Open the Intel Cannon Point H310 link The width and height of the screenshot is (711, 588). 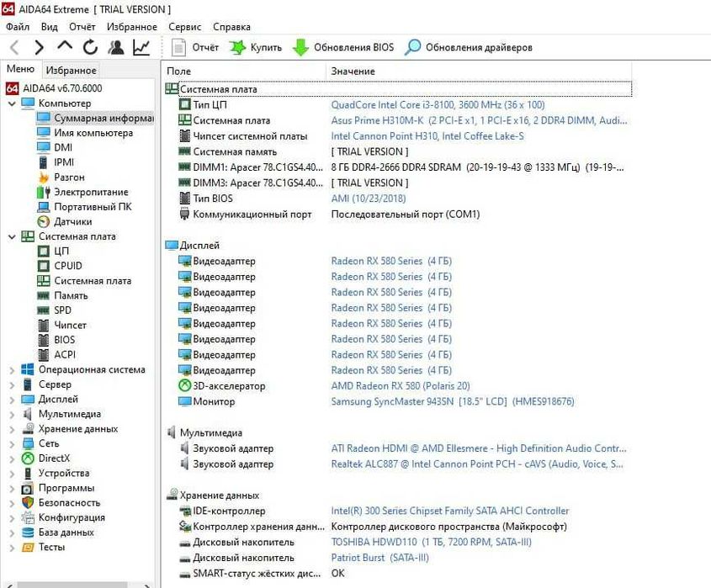click(x=427, y=136)
